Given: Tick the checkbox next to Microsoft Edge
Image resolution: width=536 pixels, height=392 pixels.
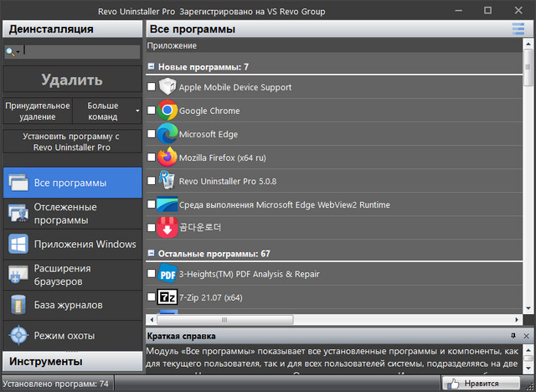Looking at the screenshot, I should pos(151,134).
